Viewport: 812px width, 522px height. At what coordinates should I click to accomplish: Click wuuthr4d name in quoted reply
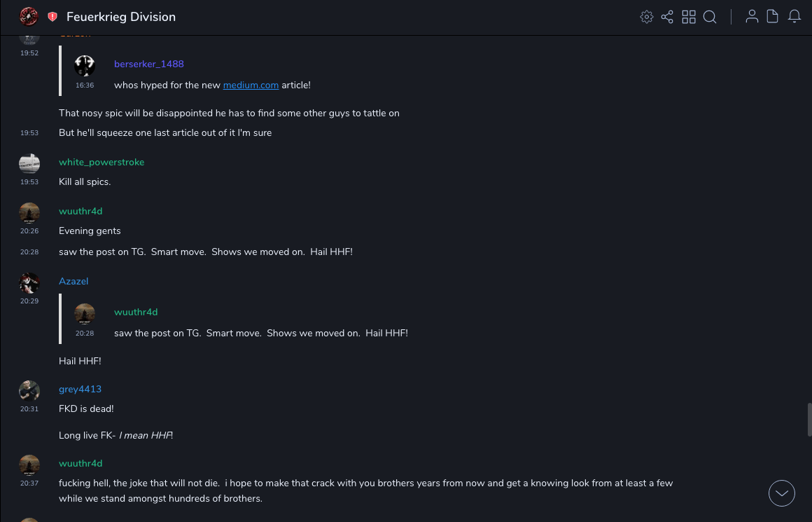[x=136, y=312]
